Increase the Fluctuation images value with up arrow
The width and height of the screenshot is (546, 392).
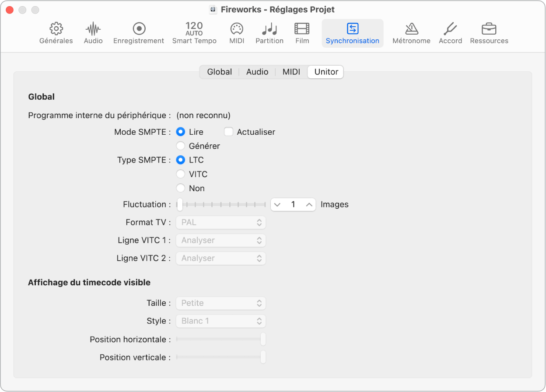(x=309, y=204)
